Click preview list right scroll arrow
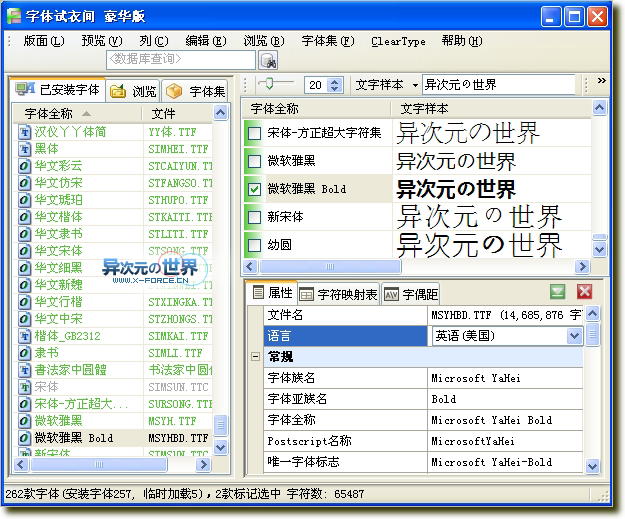Viewport: 625px width, 519px height. tap(582, 266)
